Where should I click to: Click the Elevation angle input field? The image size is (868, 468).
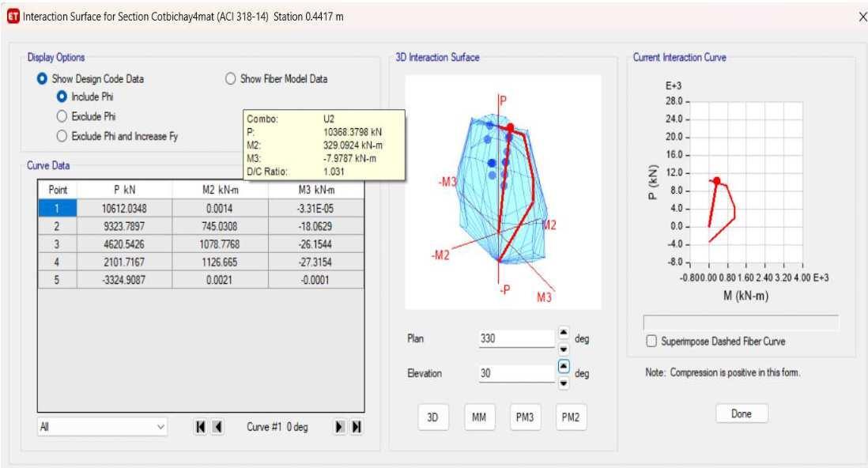click(x=516, y=372)
